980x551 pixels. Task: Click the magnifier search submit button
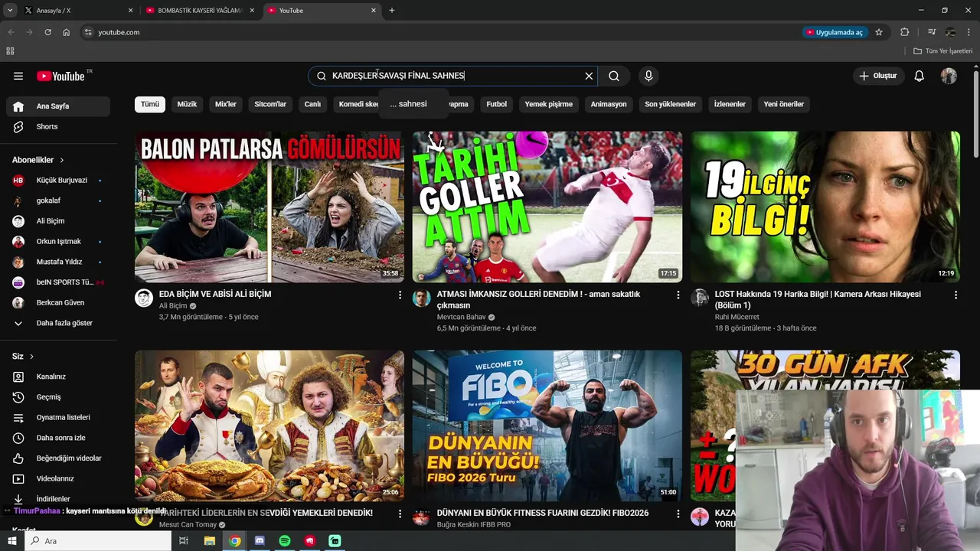614,76
